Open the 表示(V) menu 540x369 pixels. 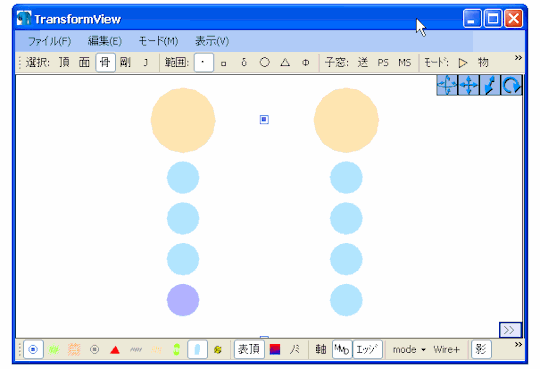click(x=212, y=41)
